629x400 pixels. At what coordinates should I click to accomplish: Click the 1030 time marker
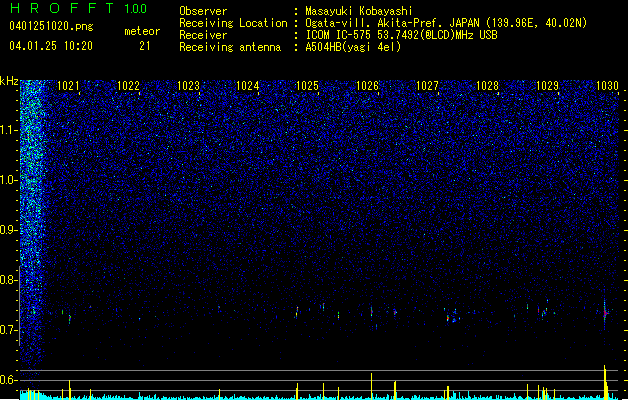607,86
